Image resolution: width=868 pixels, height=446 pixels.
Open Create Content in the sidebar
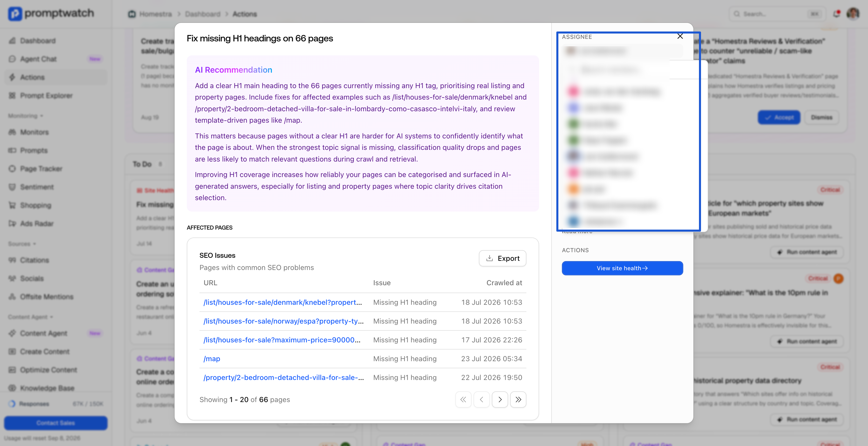[56, 352]
